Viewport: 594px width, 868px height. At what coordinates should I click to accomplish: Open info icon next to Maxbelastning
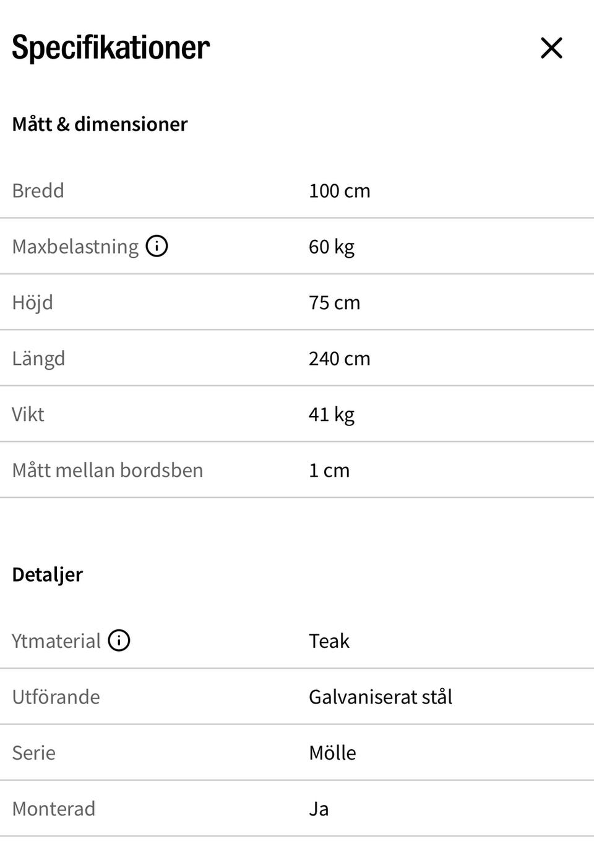click(157, 246)
